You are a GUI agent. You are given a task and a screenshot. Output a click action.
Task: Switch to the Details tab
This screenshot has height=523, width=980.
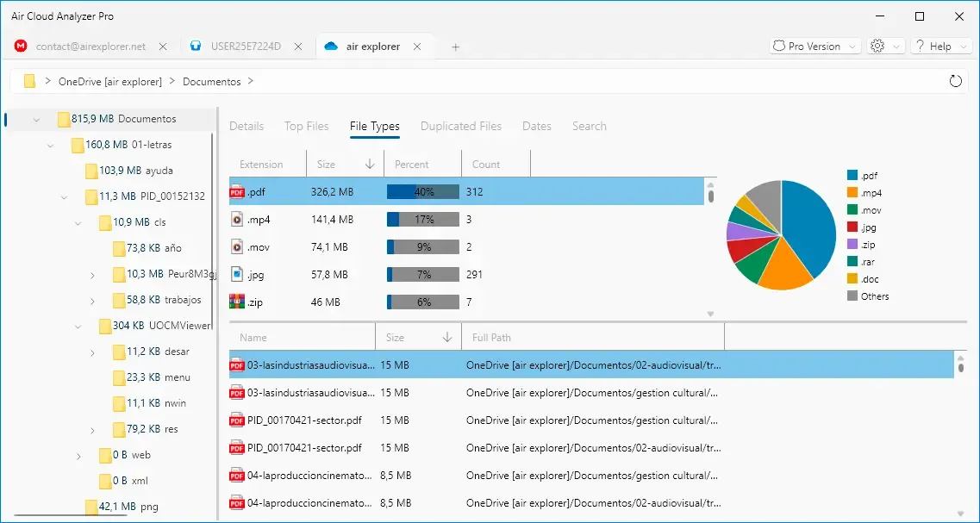tap(247, 126)
